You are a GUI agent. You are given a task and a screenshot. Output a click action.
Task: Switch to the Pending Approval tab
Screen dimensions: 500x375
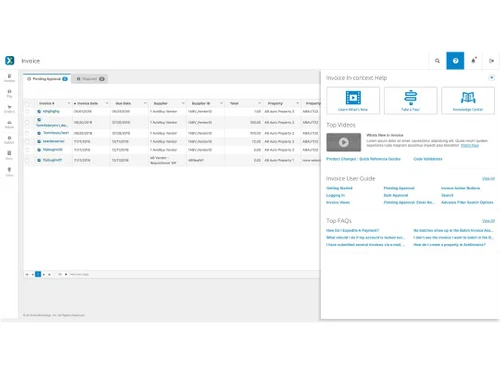coord(47,79)
